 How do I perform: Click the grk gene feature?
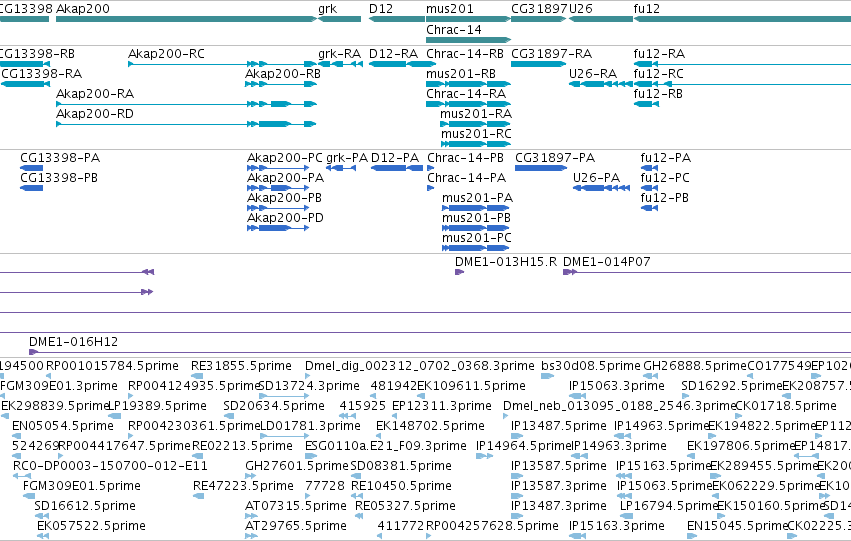click(340, 19)
